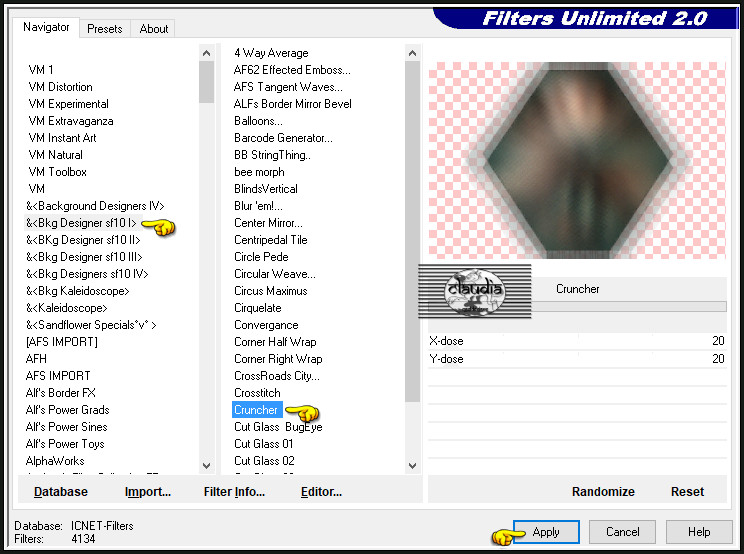Screen dimensions: 744x554
Task: Choose &<Kaleidoscope> category
Action: point(66,308)
